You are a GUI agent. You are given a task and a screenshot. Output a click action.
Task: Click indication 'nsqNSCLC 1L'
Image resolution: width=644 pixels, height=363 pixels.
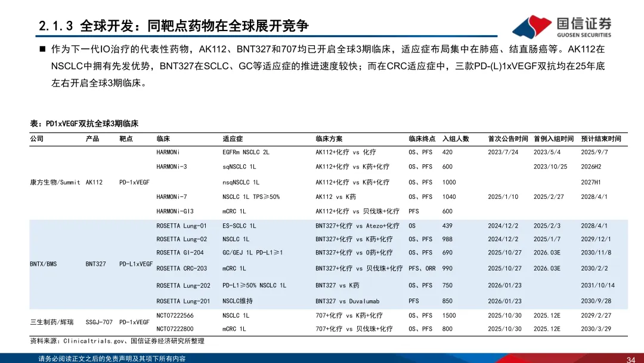point(241,182)
